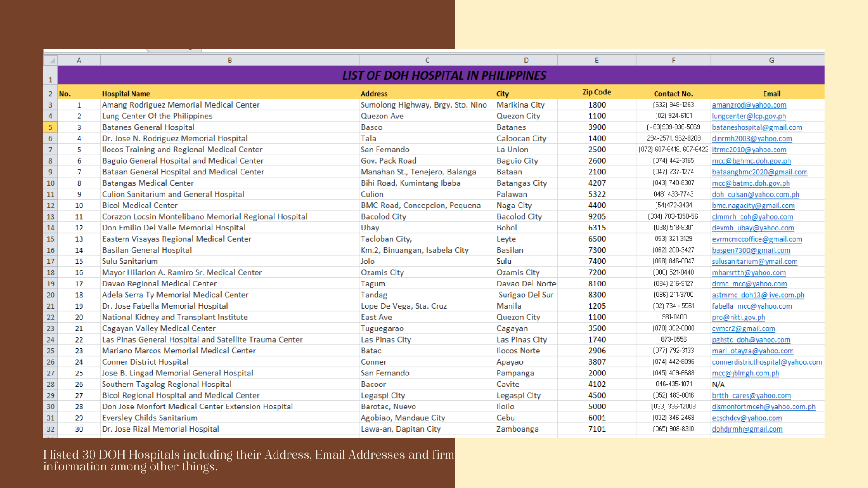Click cell containing Sulu Sanitarium

point(130,261)
